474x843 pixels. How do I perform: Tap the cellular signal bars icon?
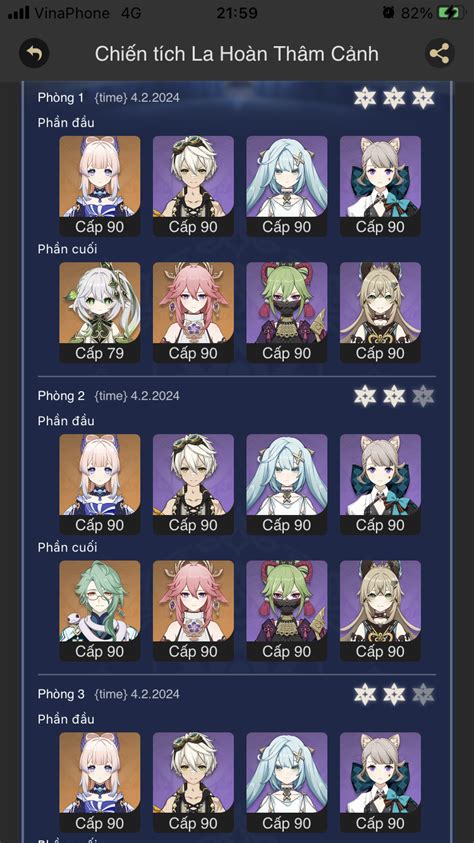(x=19, y=13)
